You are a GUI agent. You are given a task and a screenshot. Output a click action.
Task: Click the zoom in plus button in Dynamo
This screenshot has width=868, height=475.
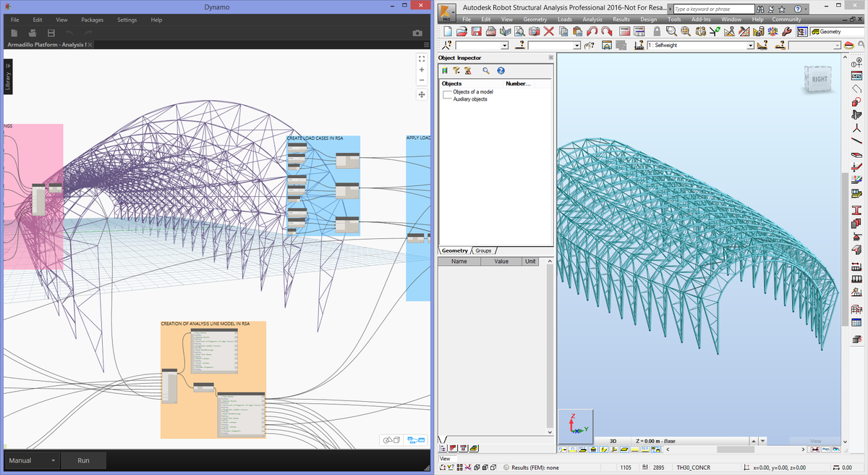coord(422,70)
